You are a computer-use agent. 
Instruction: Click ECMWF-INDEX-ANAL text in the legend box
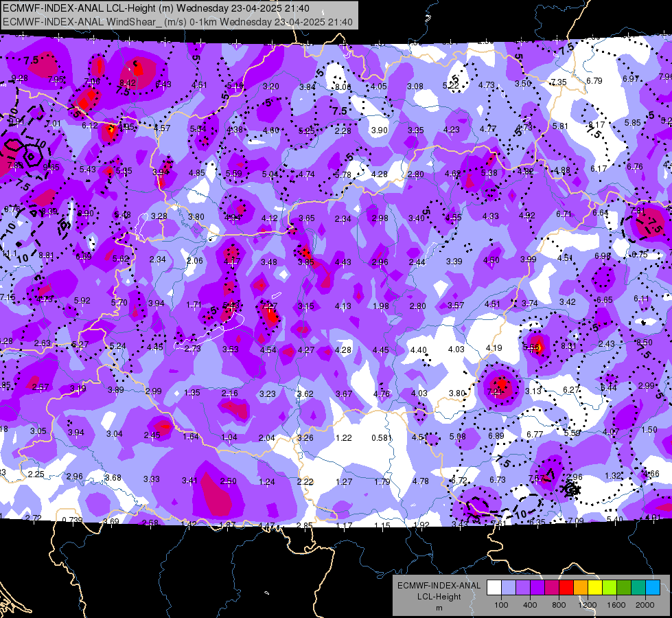pyautogui.click(x=439, y=586)
